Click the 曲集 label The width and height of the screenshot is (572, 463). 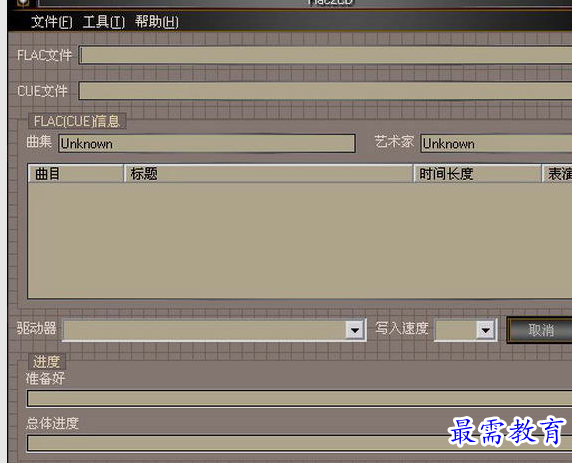[x=39, y=142]
